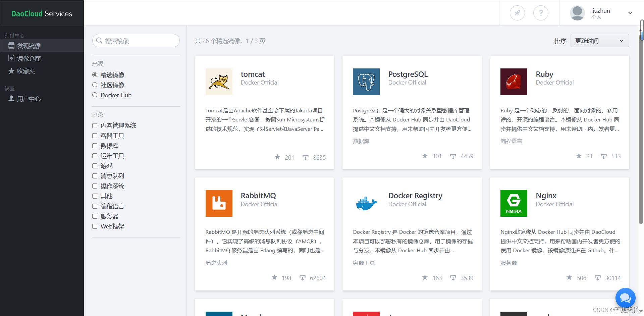
Task: Click inside the 搜索镜像 search field
Action: pyautogui.click(x=136, y=40)
